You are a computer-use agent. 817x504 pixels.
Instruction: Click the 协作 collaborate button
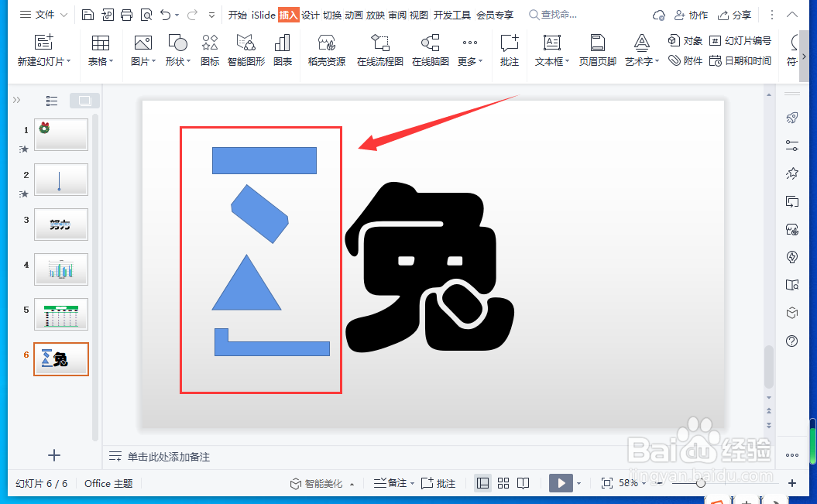click(691, 15)
